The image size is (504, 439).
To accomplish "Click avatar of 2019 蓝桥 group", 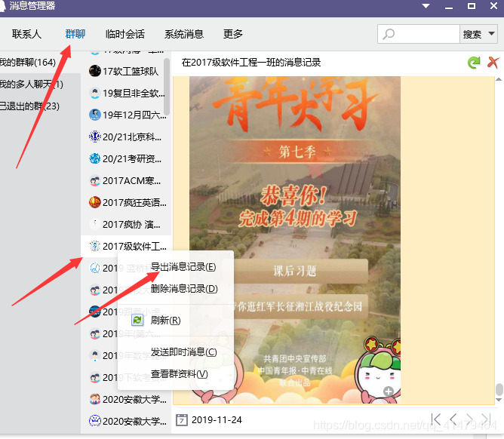I will (95, 268).
